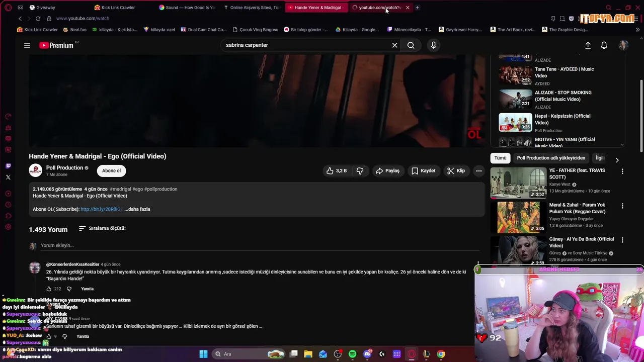Open a new browser tab with plus
This screenshot has height=362, width=644.
417,8
